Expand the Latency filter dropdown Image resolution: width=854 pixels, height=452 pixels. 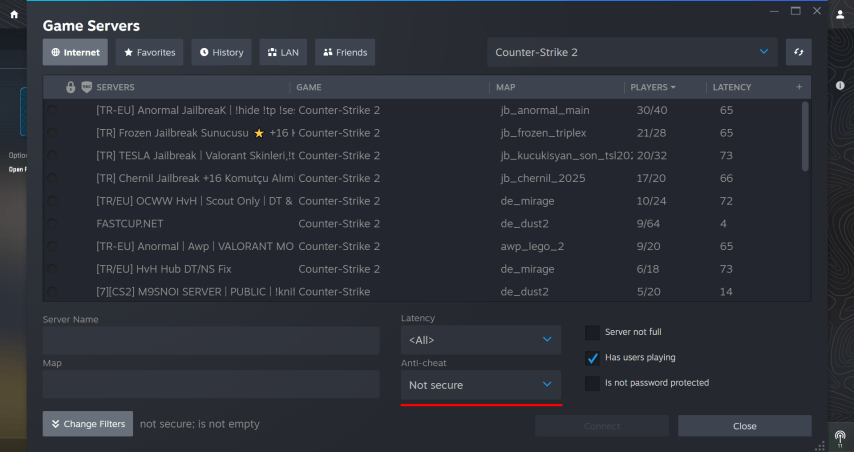pyautogui.click(x=480, y=340)
